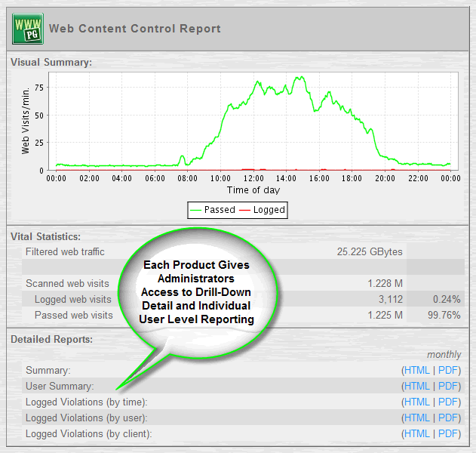The height and width of the screenshot is (453, 476).
Task: Click the Web Content Control Report title
Action: click(135, 29)
